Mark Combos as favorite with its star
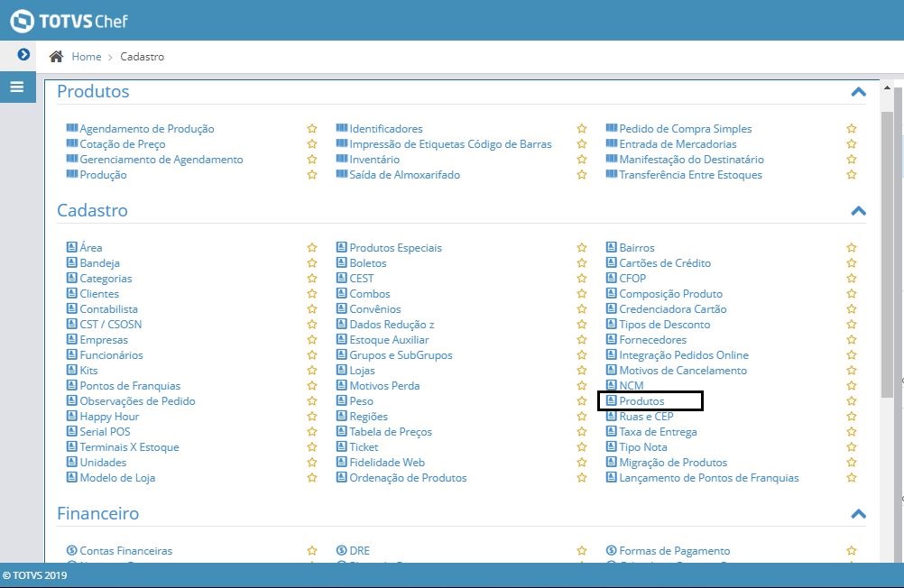Image resolution: width=904 pixels, height=588 pixels. pos(582,293)
